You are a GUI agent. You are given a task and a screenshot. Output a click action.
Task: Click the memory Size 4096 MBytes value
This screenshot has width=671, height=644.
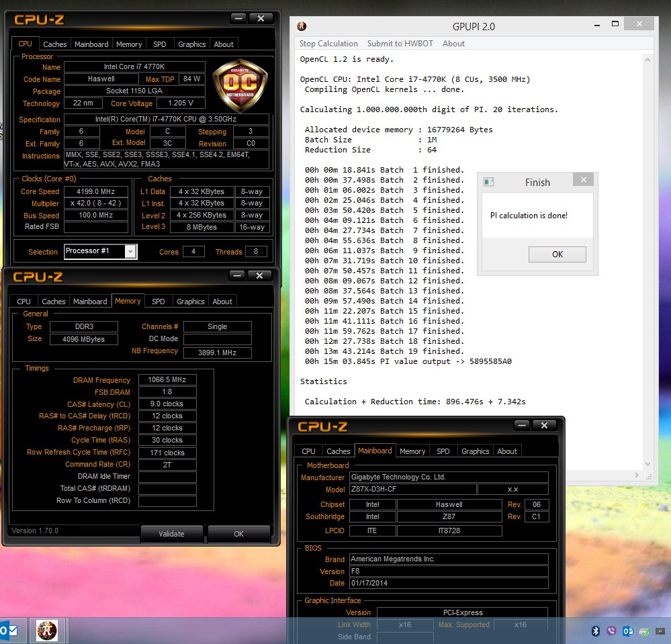(x=84, y=339)
